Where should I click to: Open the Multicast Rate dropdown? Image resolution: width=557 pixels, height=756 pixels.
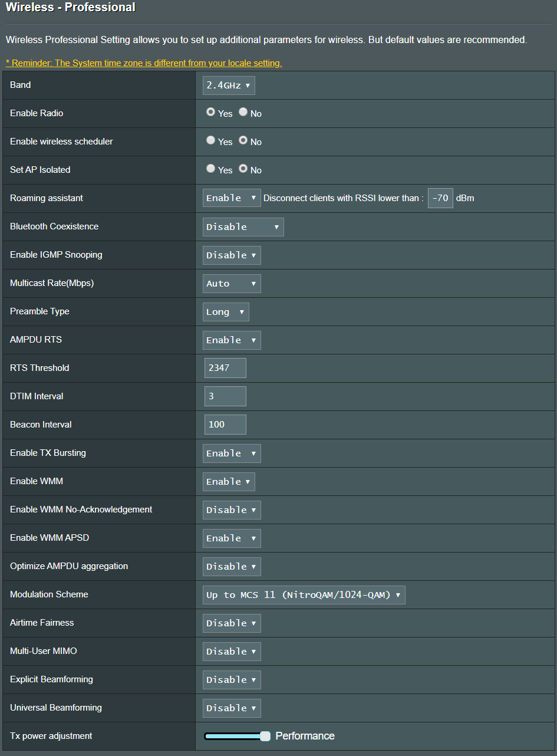pos(232,284)
